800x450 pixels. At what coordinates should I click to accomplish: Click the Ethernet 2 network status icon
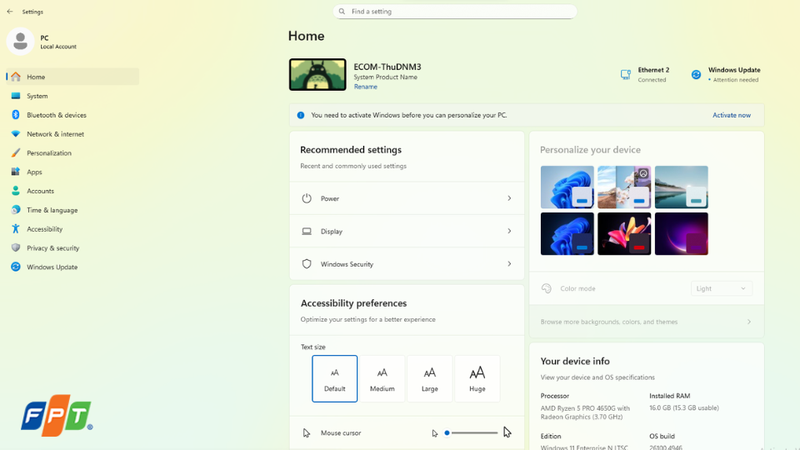626,74
